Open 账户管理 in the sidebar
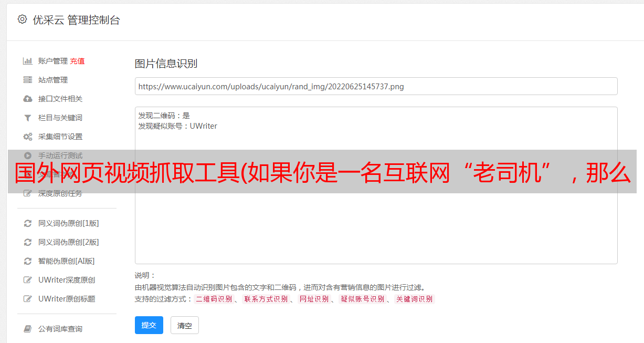This screenshot has height=343, width=644. tap(53, 61)
